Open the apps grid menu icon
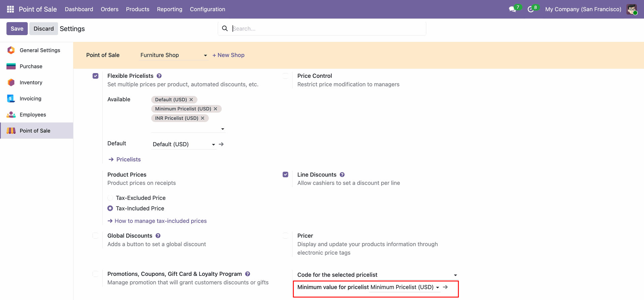Image resolution: width=644 pixels, height=300 pixels. coord(10,9)
